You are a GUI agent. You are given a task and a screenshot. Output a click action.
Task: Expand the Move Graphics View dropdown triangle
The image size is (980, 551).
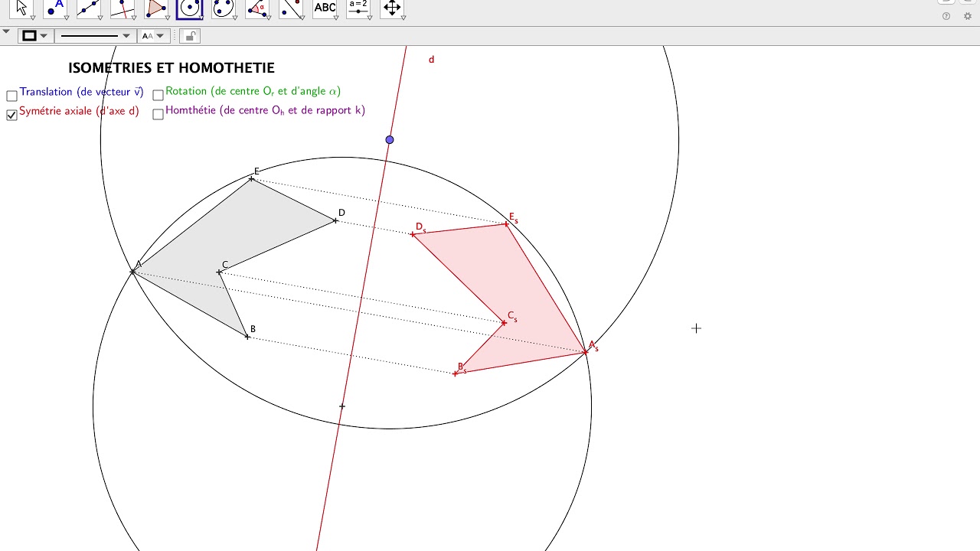403,18
